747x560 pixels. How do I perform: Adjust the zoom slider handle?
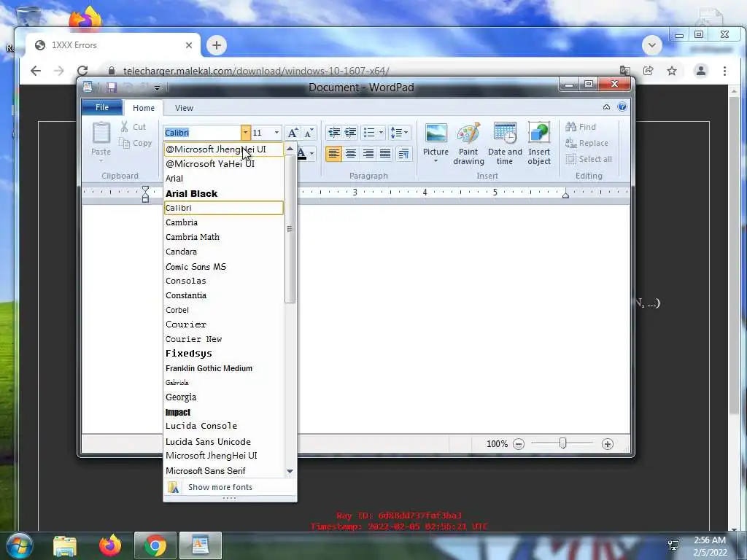(562, 444)
